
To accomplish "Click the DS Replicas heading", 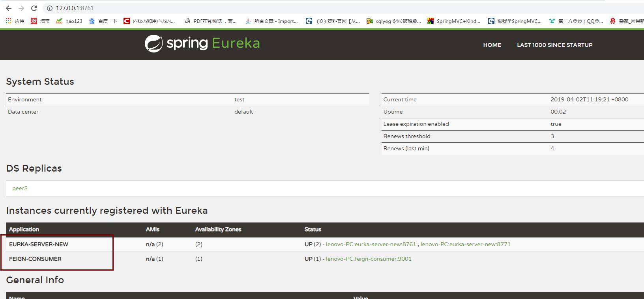I will click(34, 168).
